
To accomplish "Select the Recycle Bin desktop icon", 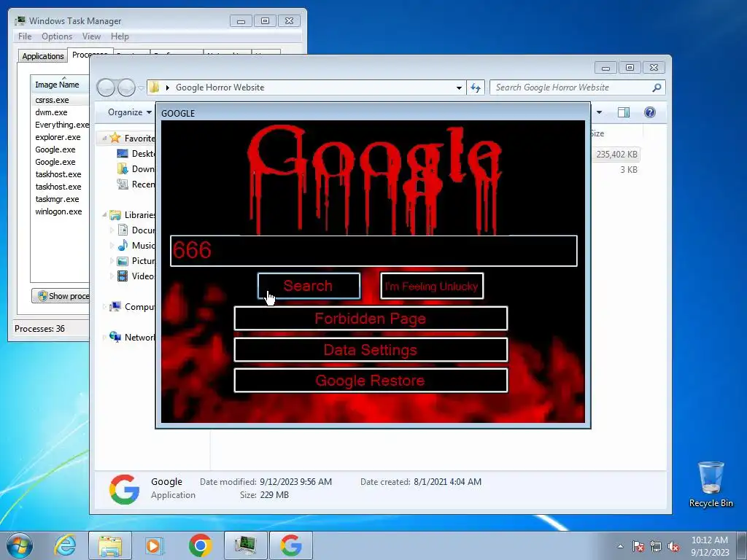I will (711, 484).
